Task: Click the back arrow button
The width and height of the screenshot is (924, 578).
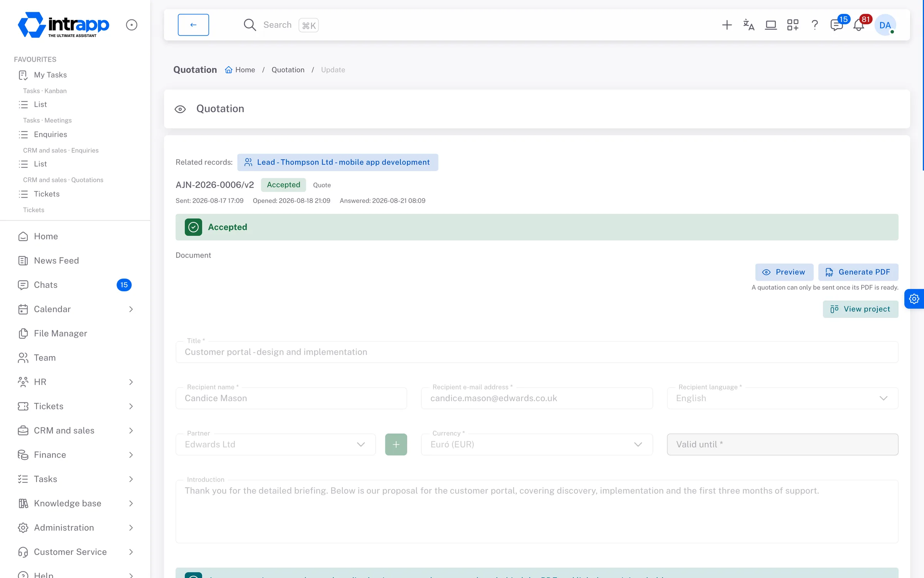Action: tap(193, 25)
